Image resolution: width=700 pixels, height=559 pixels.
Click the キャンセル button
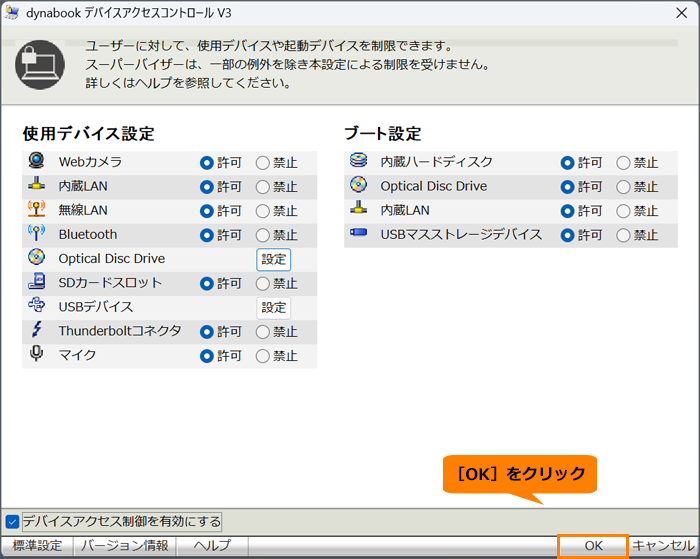663,546
